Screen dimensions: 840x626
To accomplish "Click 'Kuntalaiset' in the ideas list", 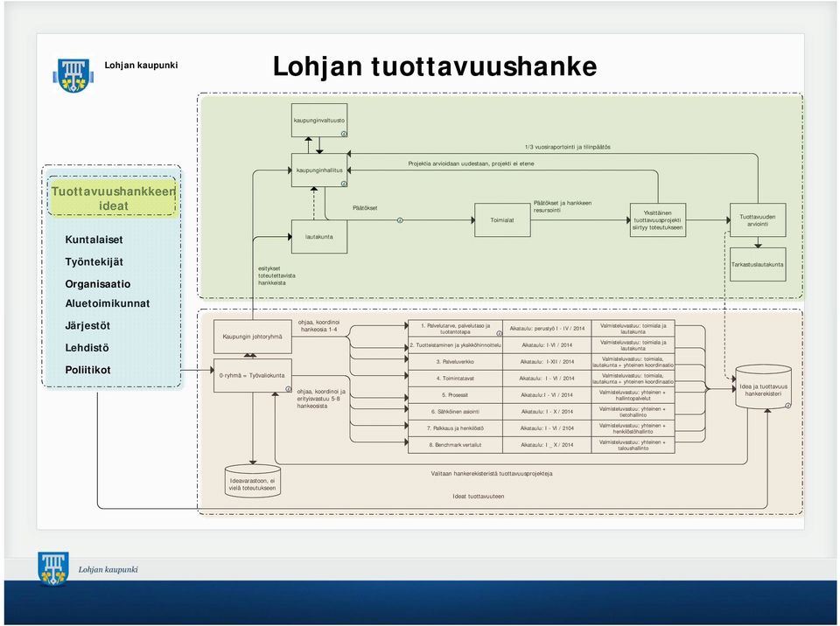I will click(x=94, y=240).
